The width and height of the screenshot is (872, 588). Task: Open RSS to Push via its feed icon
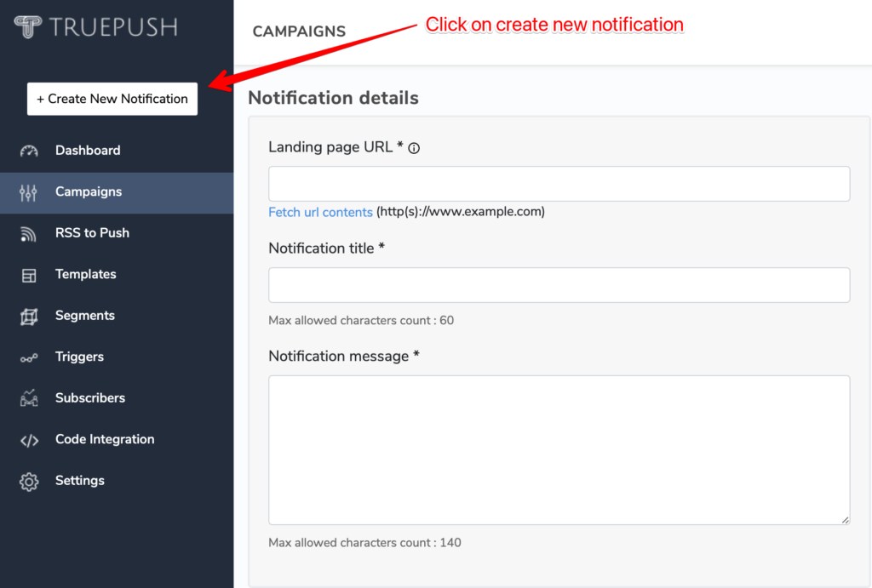click(x=28, y=233)
